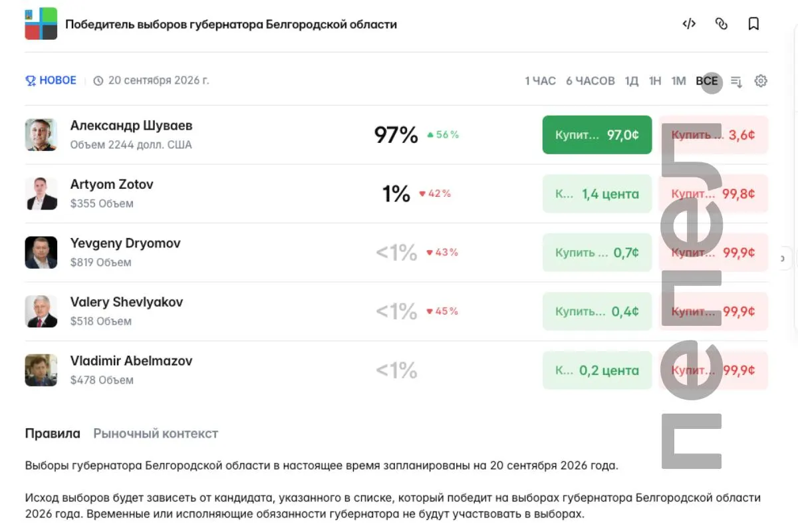
Task: Select the 1Н time range
Action: click(x=655, y=81)
